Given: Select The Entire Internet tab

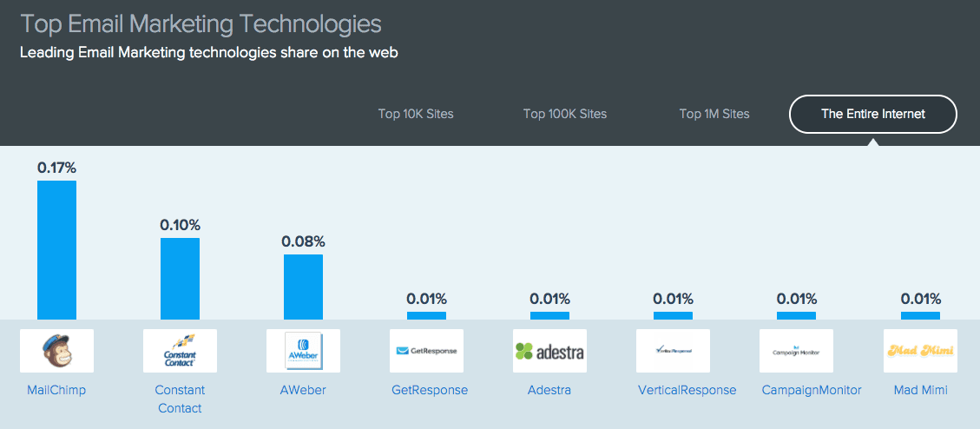Looking at the screenshot, I should pyautogui.click(x=873, y=114).
